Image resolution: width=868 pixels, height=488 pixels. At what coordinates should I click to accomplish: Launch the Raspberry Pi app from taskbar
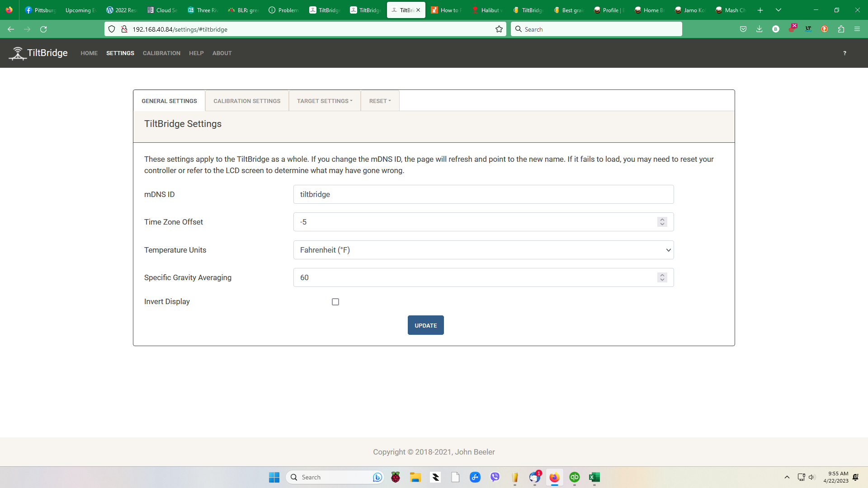(x=396, y=477)
